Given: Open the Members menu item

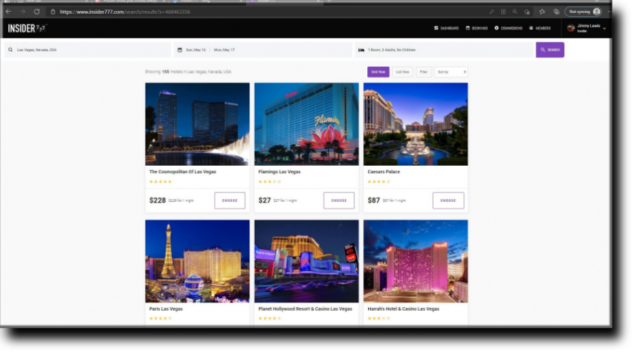Looking at the screenshot, I should point(540,28).
